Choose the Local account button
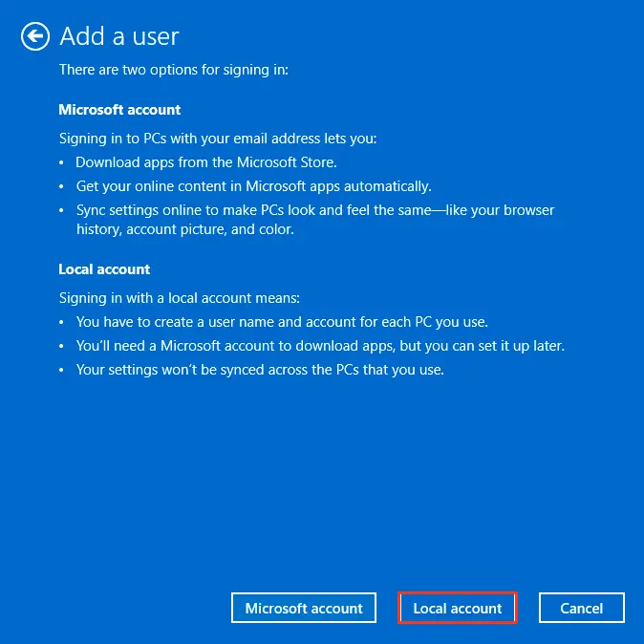The height and width of the screenshot is (644, 644). click(457, 608)
